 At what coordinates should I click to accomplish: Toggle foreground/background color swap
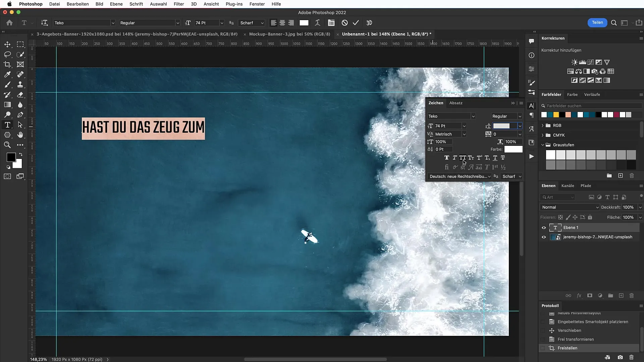[x=22, y=154]
